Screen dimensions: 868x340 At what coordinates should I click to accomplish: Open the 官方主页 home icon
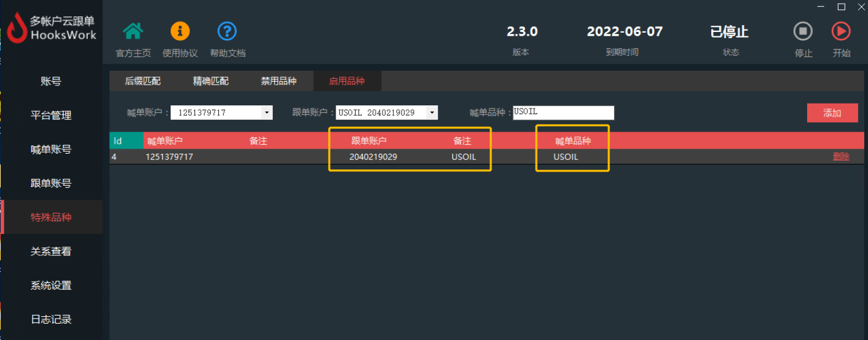pos(133,31)
